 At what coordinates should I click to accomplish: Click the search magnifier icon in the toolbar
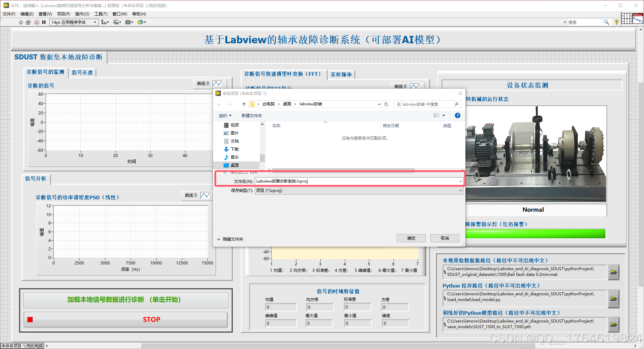click(x=606, y=22)
